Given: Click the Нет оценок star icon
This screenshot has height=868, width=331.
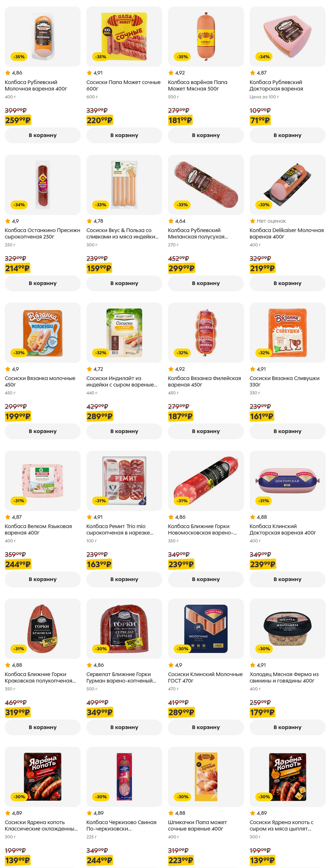Looking at the screenshot, I should [x=252, y=221].
